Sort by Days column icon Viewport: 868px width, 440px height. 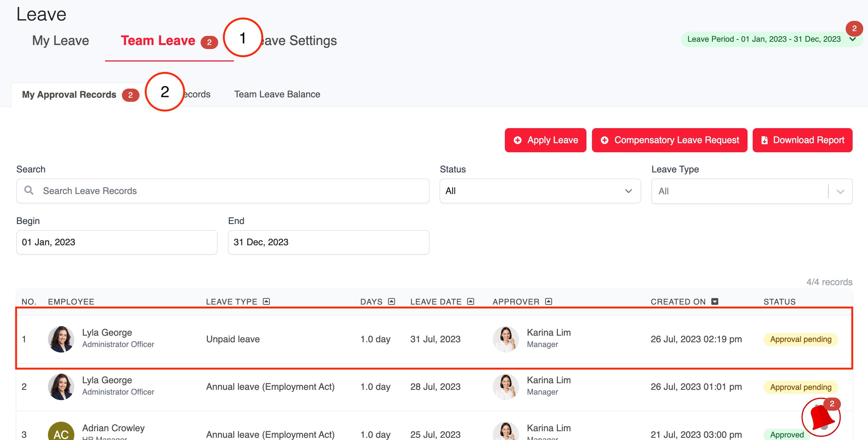pyautogui.click(x=392, y=302)
